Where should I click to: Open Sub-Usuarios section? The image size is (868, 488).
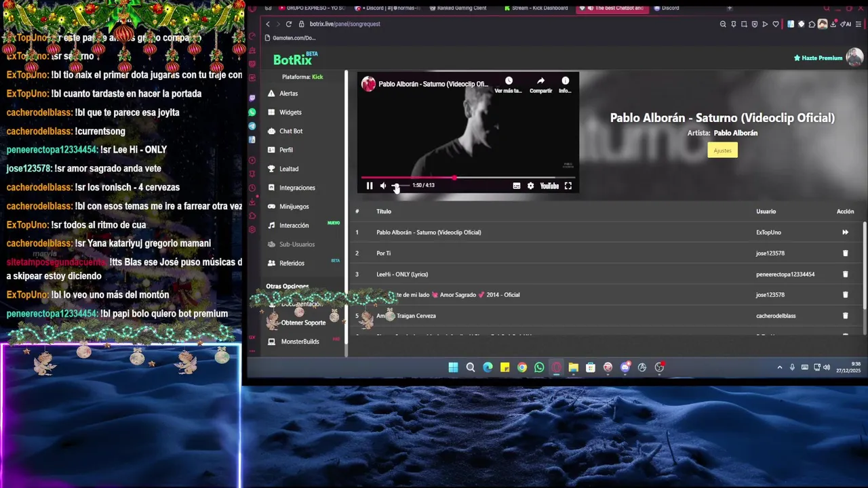[297, 245]
